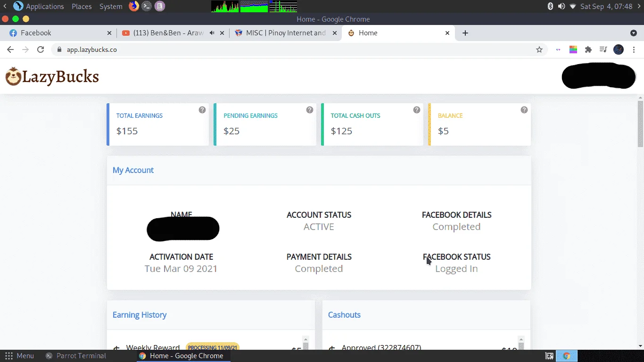Open the Chrome extensions puzzle icon
This screenshot has width=644, height=362.
tap(588, 49)
